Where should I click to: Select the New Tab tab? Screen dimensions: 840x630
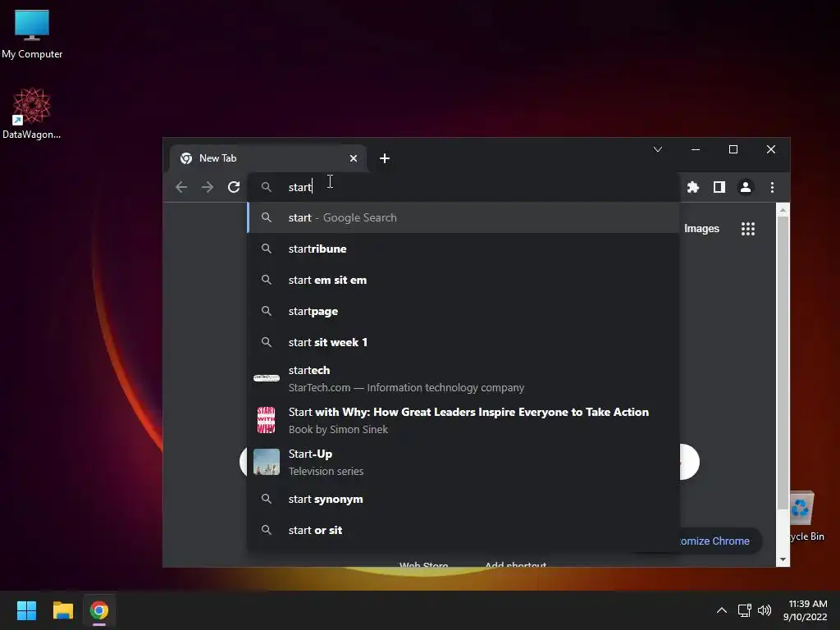268,158
